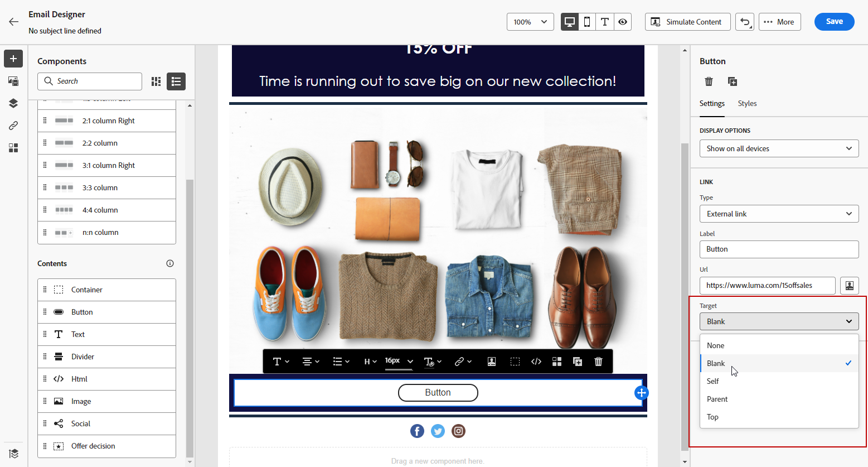Save the email design

(834, 22)
